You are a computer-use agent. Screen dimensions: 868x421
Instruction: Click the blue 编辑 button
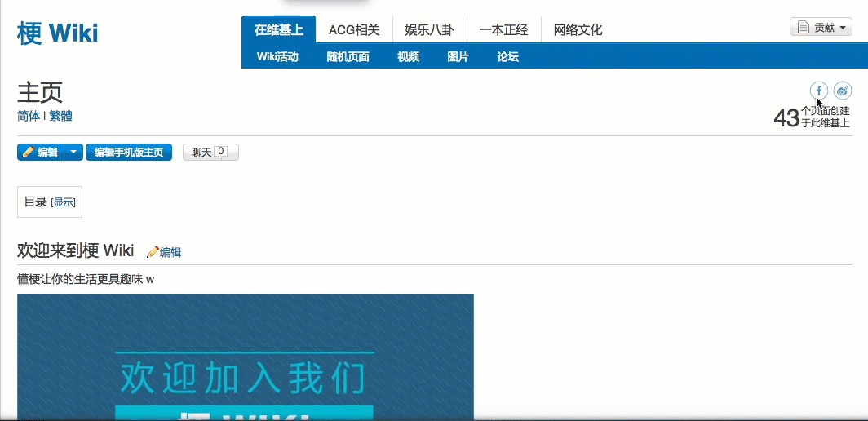pos(41,153)
